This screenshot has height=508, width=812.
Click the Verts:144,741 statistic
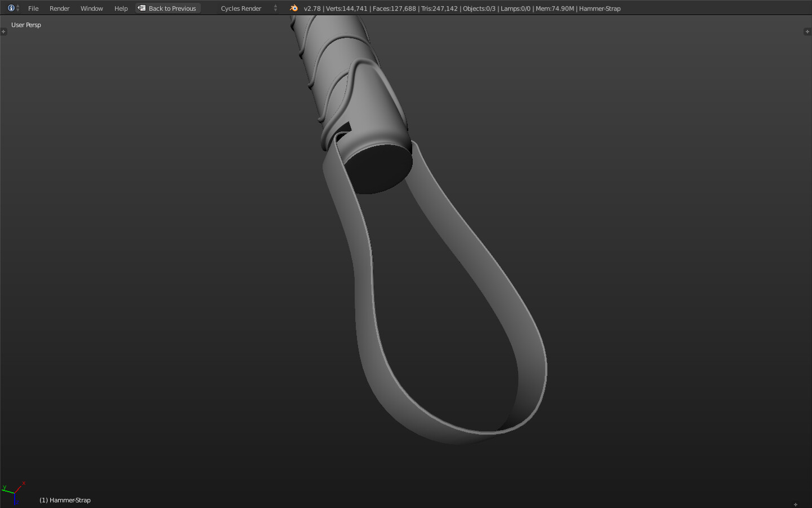pos(346,8)
